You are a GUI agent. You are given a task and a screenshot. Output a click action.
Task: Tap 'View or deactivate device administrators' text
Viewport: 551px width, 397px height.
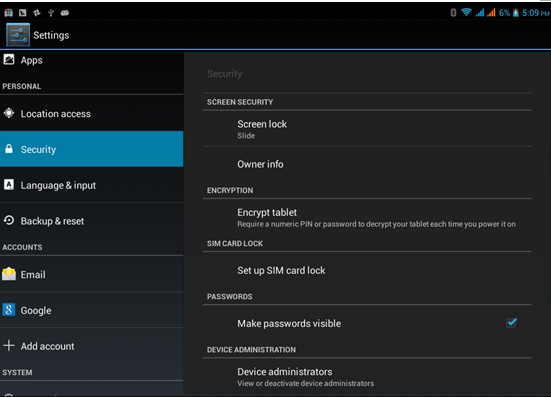coord(305,383)
